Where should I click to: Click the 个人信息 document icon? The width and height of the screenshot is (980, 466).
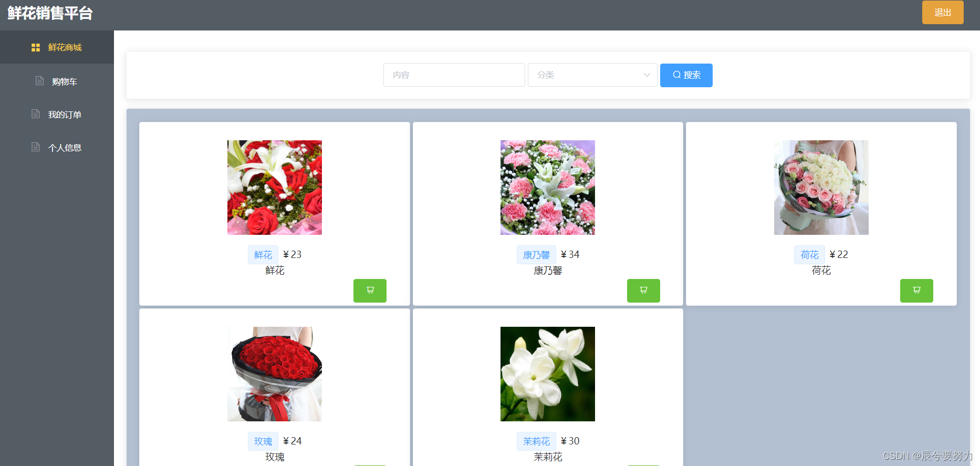point(36,147)
